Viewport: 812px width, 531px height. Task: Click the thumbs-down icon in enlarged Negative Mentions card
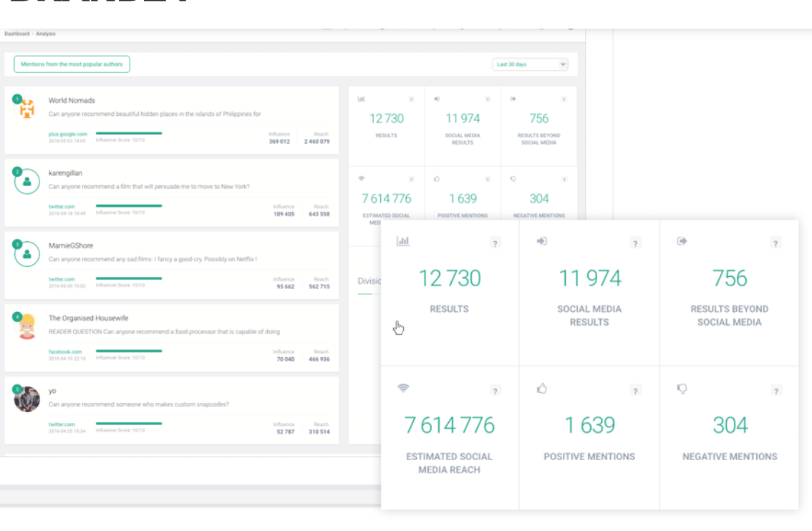pos(682,389)
